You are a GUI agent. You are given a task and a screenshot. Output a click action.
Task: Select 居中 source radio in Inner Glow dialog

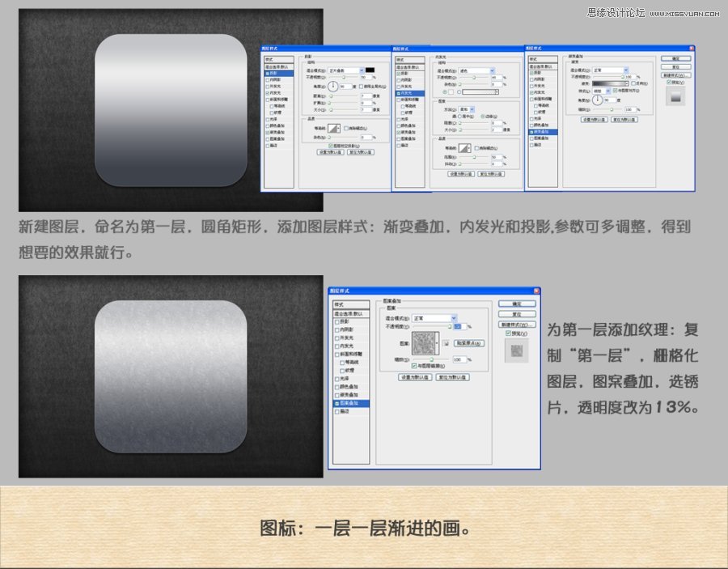click(459, 116)
